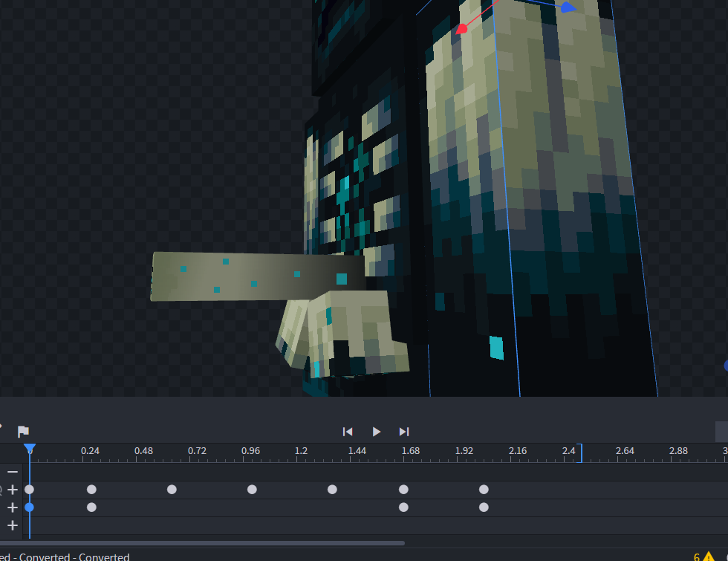Add keyframe using the bottom plus icon

[13, 525]
